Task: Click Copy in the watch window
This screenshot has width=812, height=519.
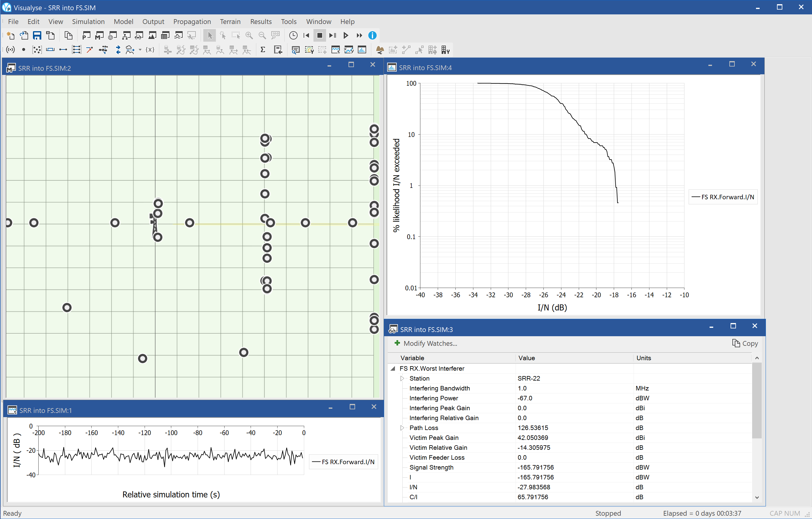Action: [745, 343]
